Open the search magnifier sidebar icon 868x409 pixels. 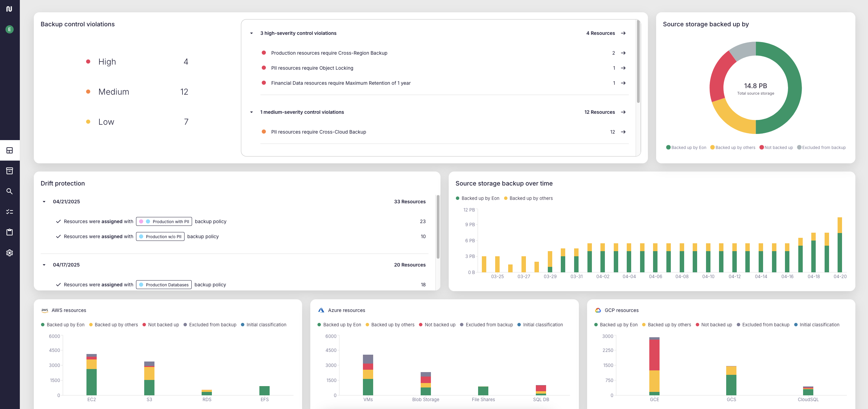(10, 191)
